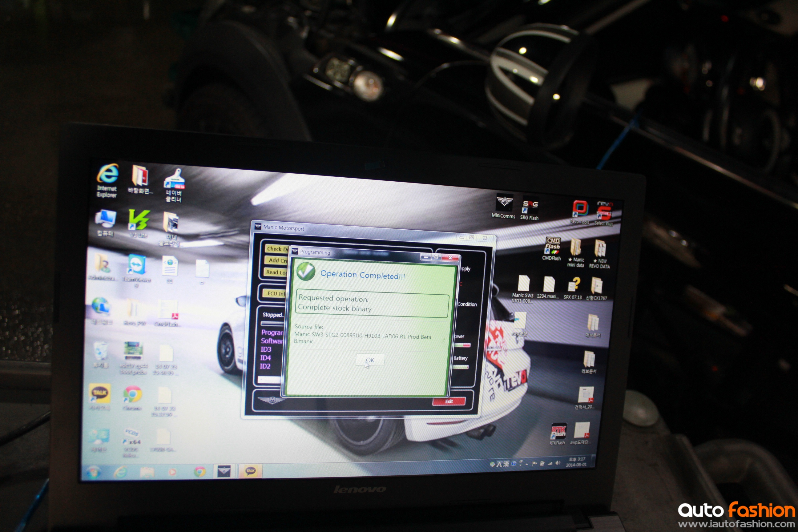Click the Windows Start button
Screen dimensions: 798x532
[93, 472]
